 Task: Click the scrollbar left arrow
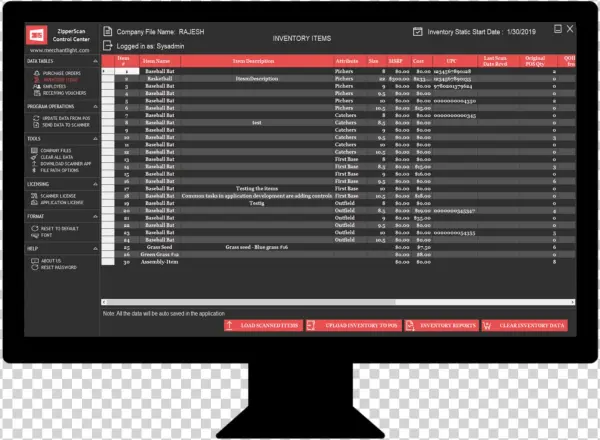coord(104,302)
